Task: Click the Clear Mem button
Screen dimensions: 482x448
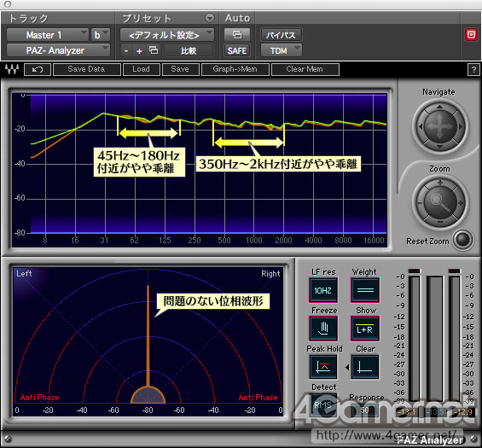Action: coord(305,69)
